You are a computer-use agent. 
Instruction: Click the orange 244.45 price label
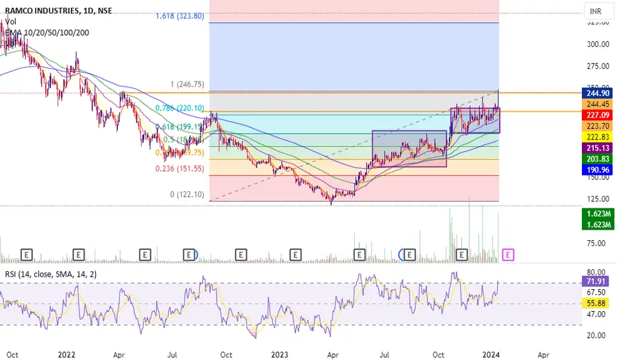click(597, 105)
